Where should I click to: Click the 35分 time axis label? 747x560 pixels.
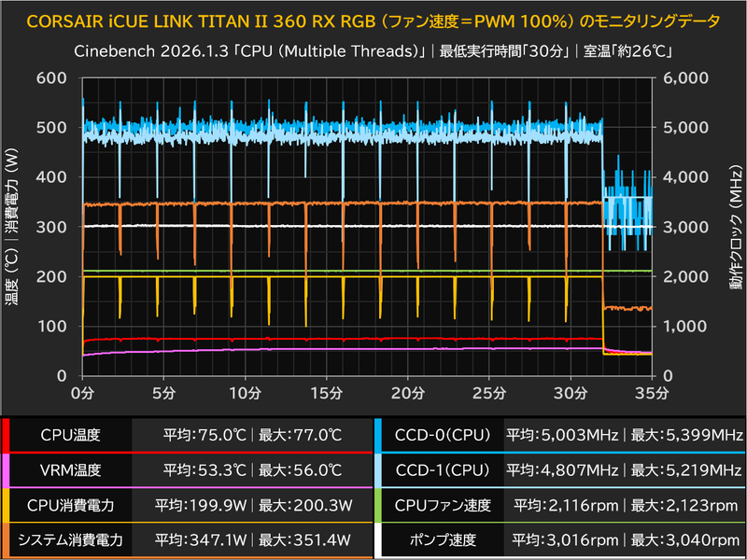point(652,393)
